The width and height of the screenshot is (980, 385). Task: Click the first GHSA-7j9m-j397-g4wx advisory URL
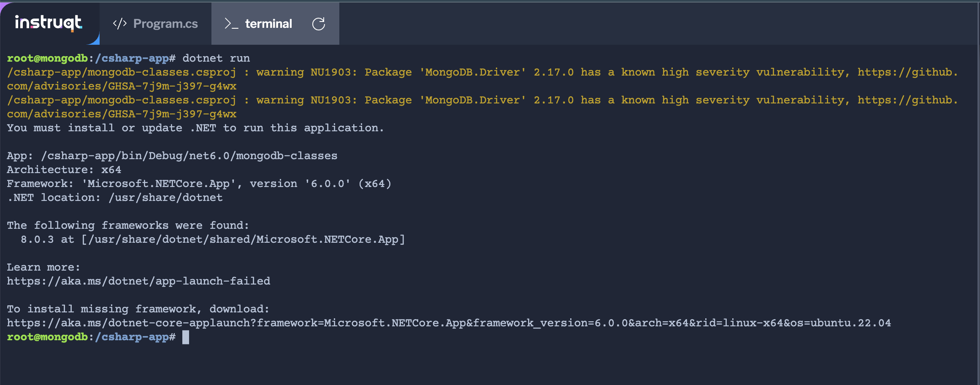[122, 86]
